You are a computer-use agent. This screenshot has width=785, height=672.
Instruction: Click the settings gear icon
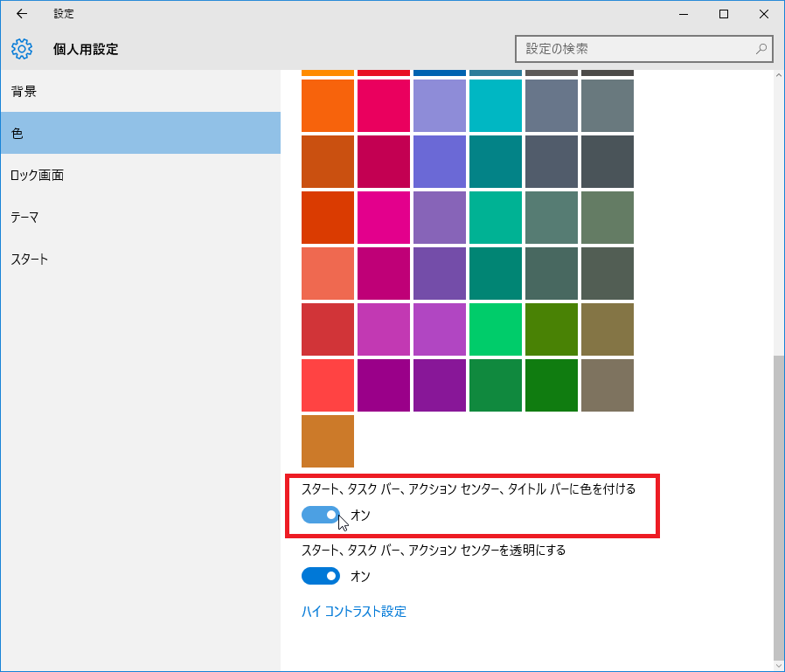22,49
